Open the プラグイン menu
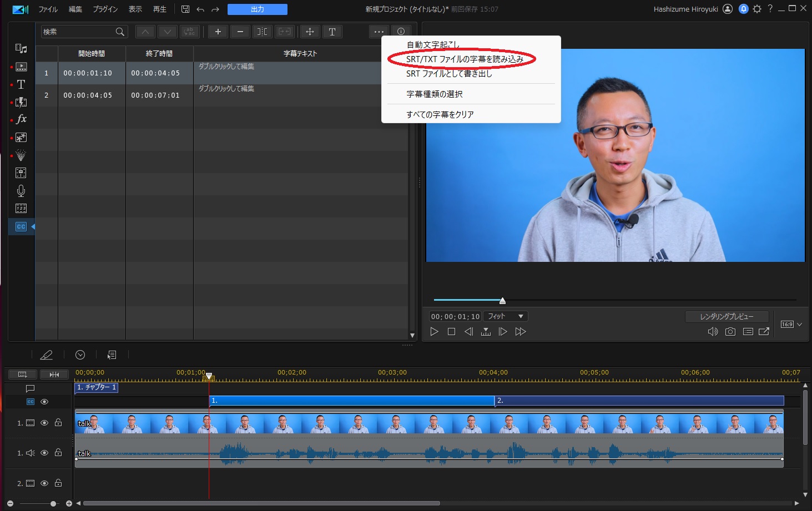Screen dimensions: 812x511 [x=105, y=9]
